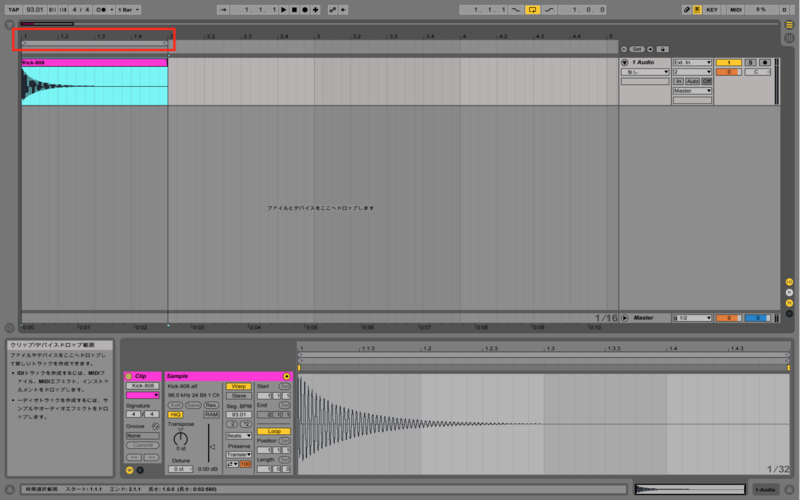
Task: Toggle the HiQ button
Action: click(175, 415)
